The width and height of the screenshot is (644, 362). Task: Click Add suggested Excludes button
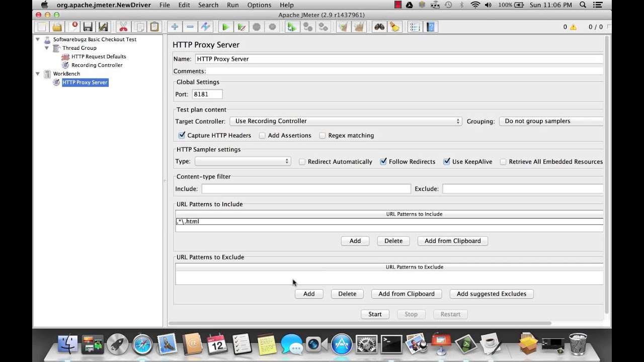pyautogui.click(x=492, y=294)
